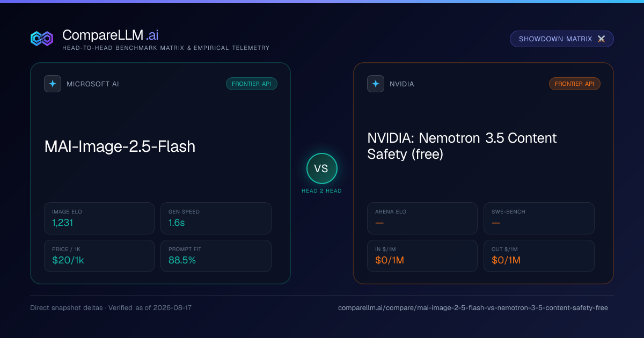
Task: Click the CompareLLM interlocking hexagon logo
Action: [42, 39]
